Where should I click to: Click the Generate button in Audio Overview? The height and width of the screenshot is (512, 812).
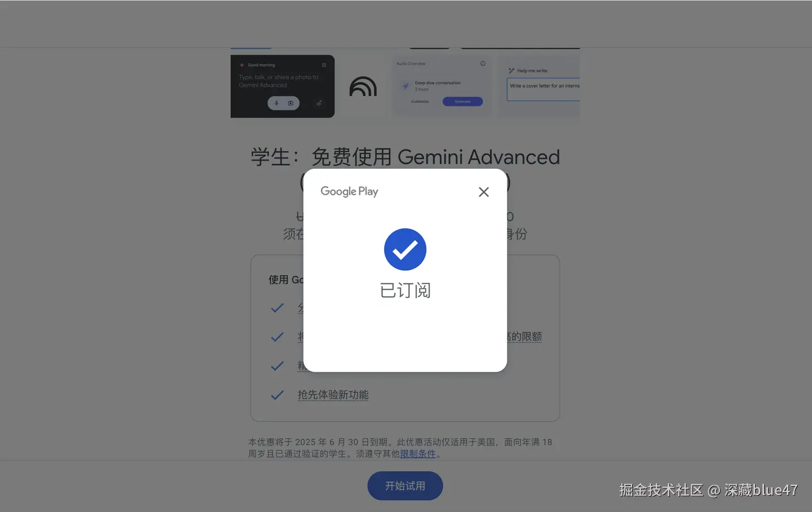(x=462, y=101)
